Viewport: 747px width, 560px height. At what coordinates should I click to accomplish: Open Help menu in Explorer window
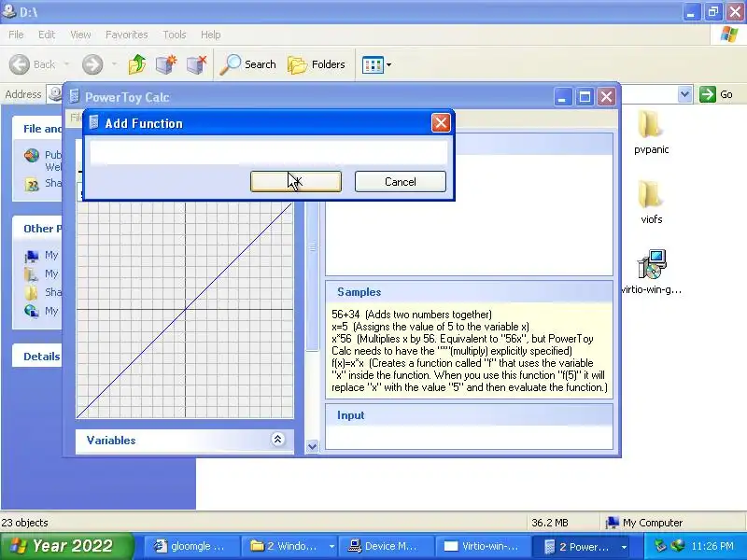211,35
